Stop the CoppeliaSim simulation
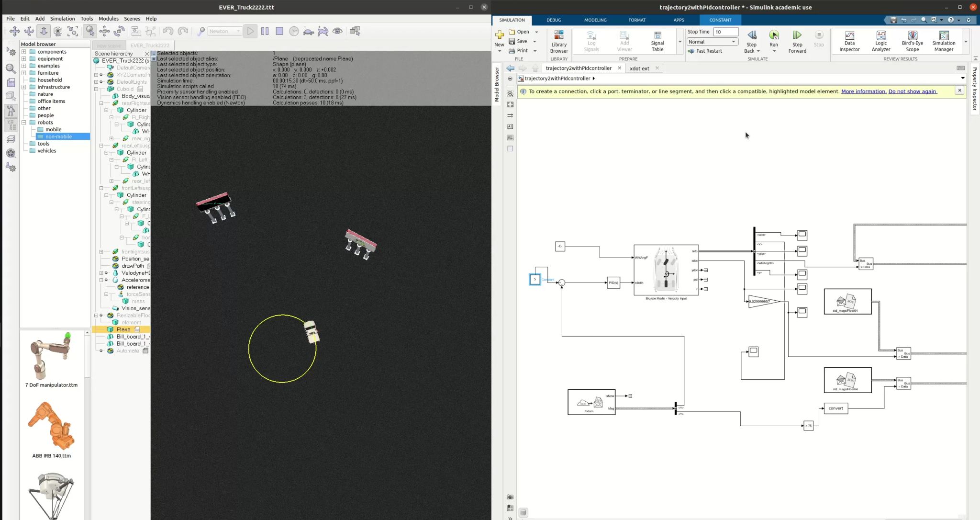The width and height of the screenshot is (980, 520). (x=279, y=31)
